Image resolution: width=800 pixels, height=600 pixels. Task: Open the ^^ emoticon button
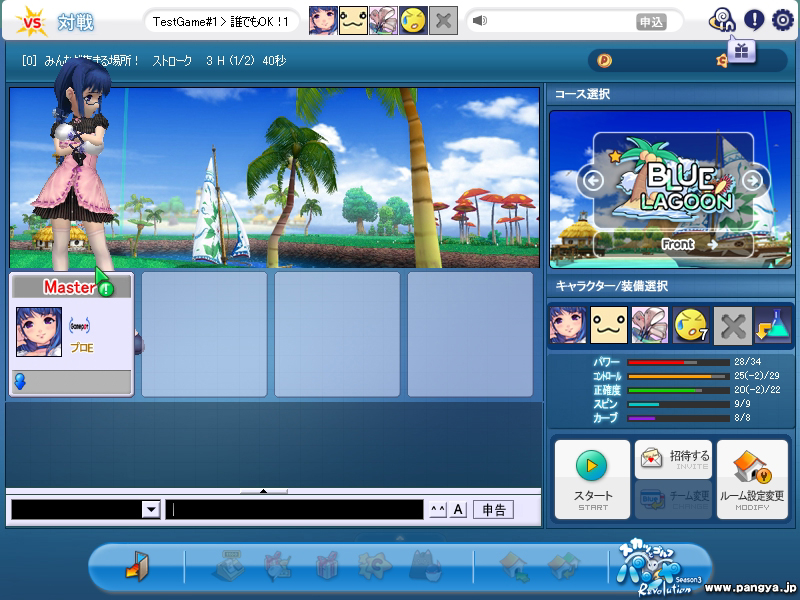tap(438, 509)
